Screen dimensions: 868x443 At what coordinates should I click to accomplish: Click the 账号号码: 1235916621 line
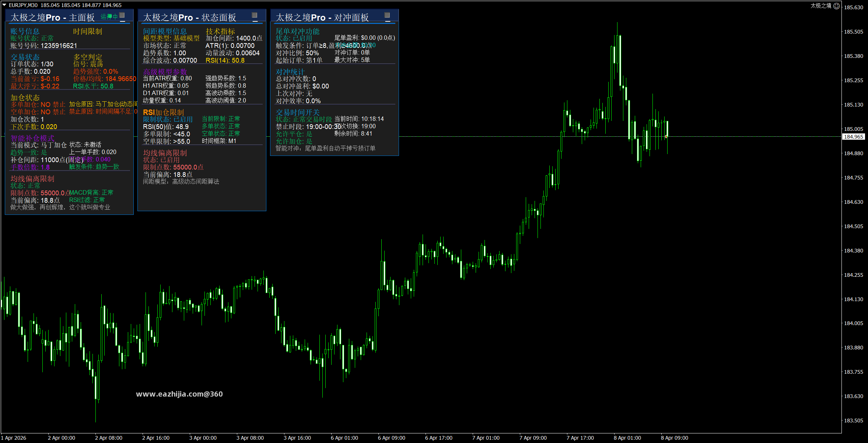pyautogui.click(x=44, y=46)
